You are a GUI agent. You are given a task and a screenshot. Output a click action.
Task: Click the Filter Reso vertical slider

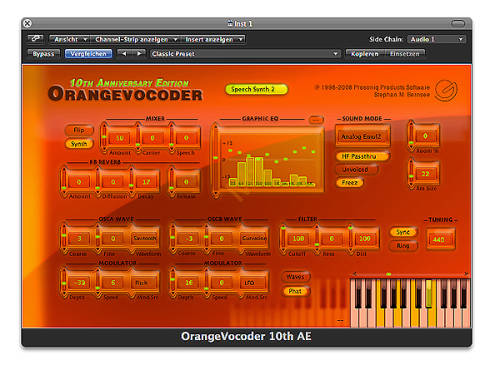317,239
